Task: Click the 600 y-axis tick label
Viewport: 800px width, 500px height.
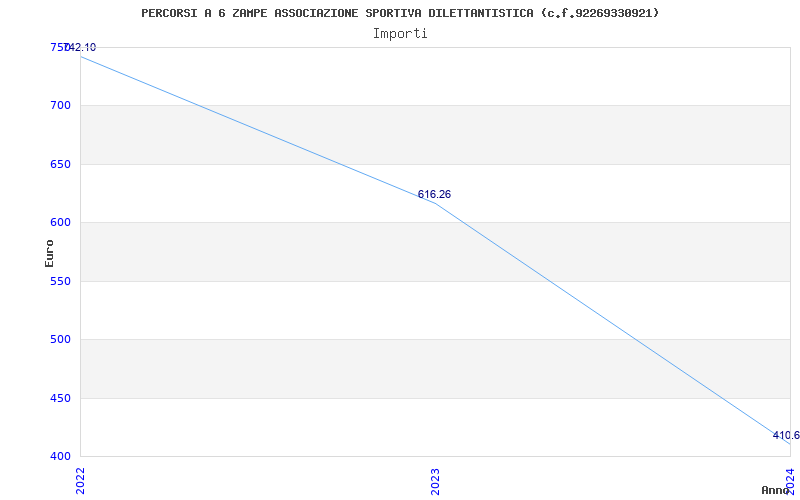Action: click(x=59, y=222)
